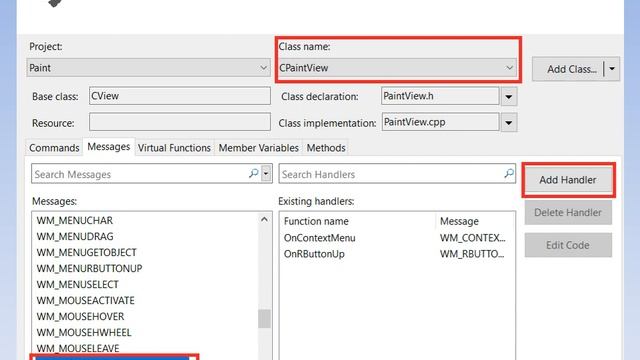
Task: Click the Class implementation field PaintView.cpp
Action: 440,122
